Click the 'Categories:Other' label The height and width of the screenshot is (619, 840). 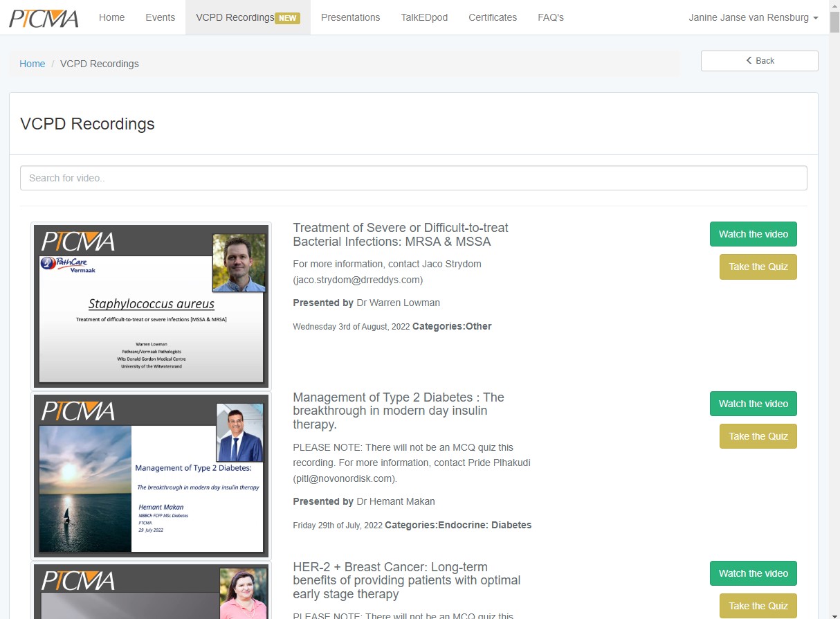452,326
